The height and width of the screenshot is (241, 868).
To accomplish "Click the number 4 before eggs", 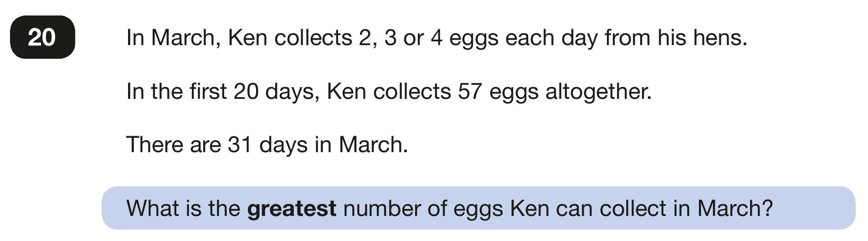I will click(437, 37).
